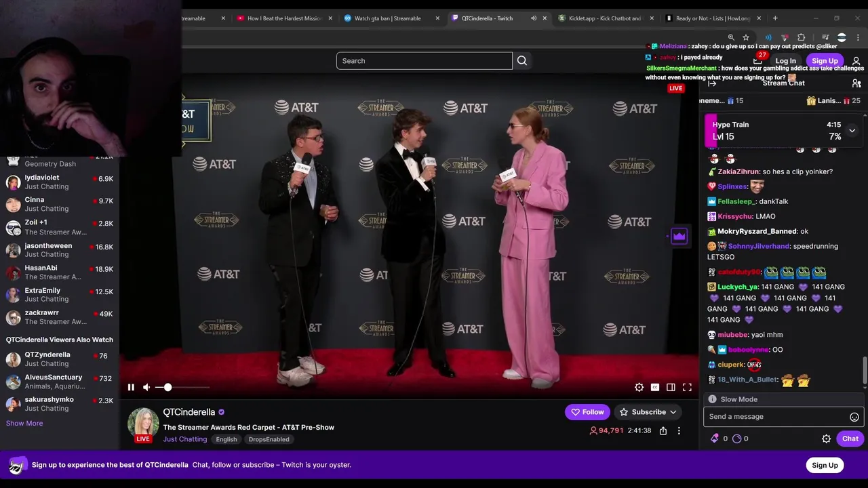Screen dimensions: 868x488
Task: Click the ZakiaZihrun username in chat
Action: pos(738,172)
